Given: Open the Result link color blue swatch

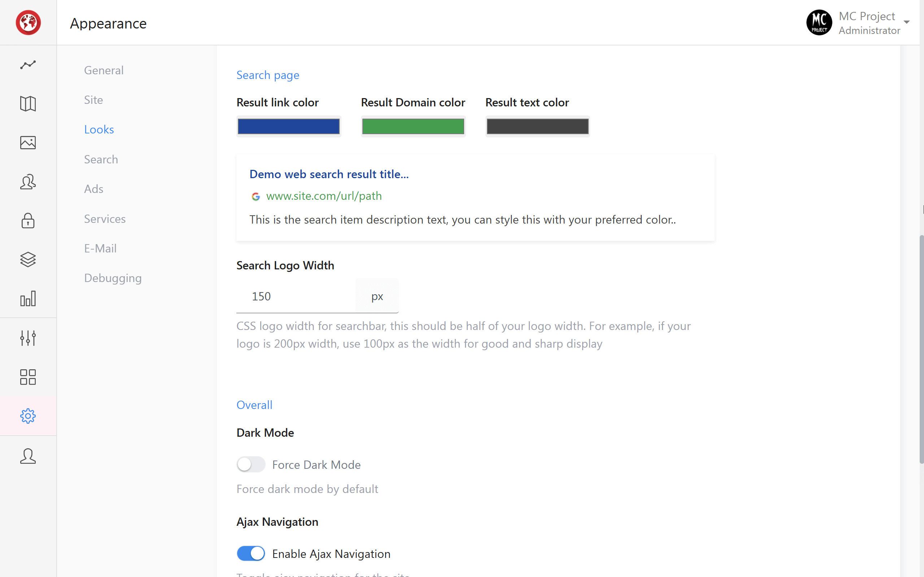Looking at the screenshot, I should pyautogui.click(x=289, y=126).
